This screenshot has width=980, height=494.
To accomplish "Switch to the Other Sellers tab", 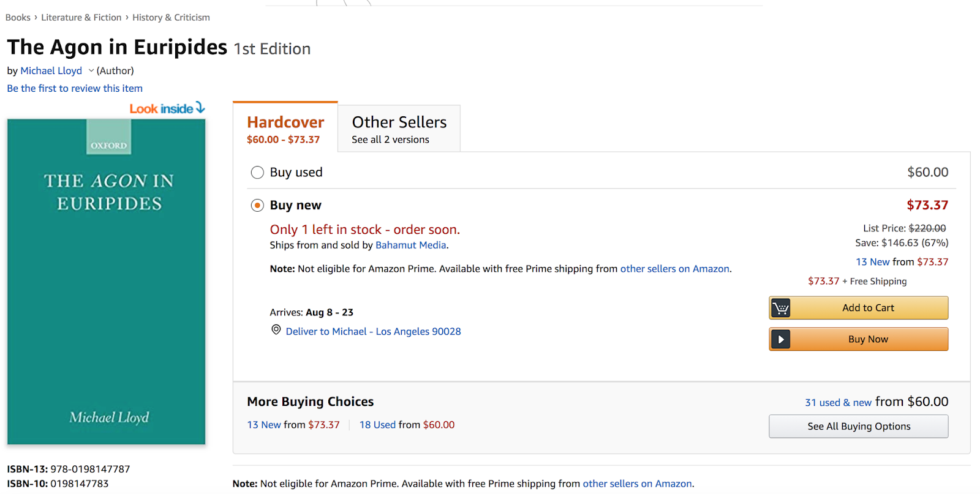I will 399,129.
